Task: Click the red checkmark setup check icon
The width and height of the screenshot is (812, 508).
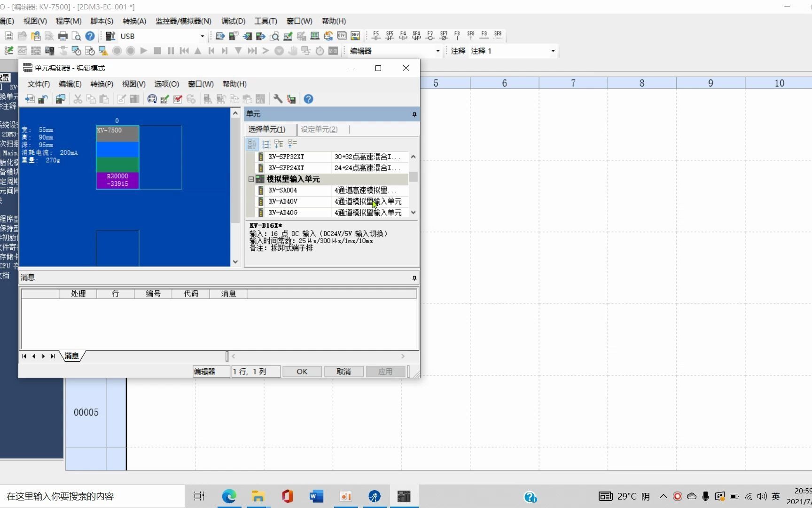Action: click(178, 99)
